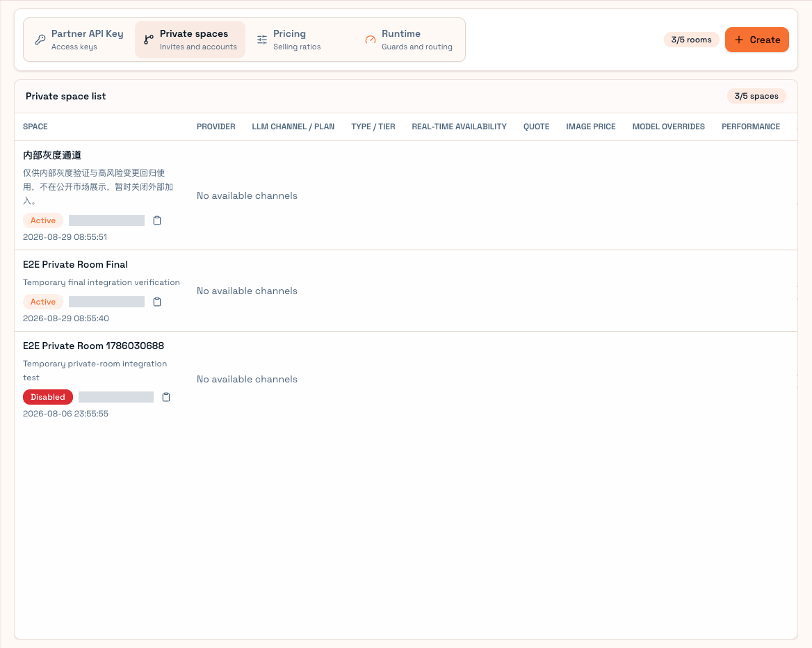Click the MODEL OVERRIDES column header

(x=669, y=127)
